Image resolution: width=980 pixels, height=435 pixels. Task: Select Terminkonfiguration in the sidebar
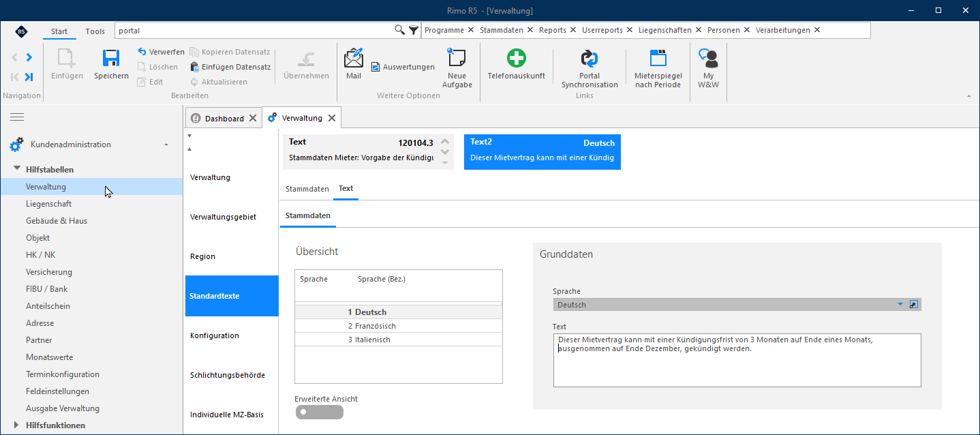pos(63,374)
